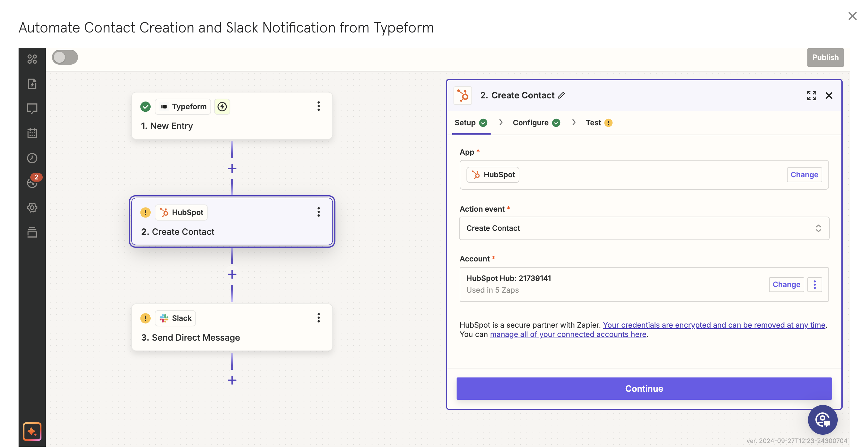The height and width of the screenshot is (448, 868).
Task: Switch to the Configure tab
Action: click(x=530, y=122)
